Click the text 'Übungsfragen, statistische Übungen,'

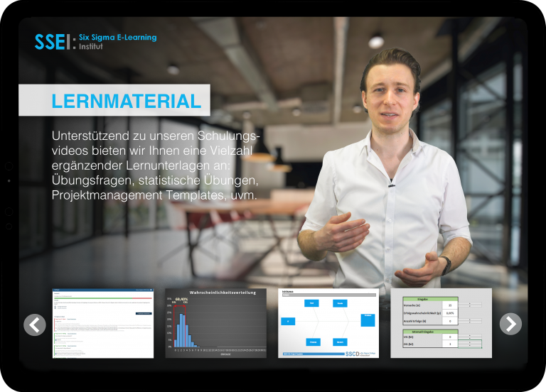[155, 180]
